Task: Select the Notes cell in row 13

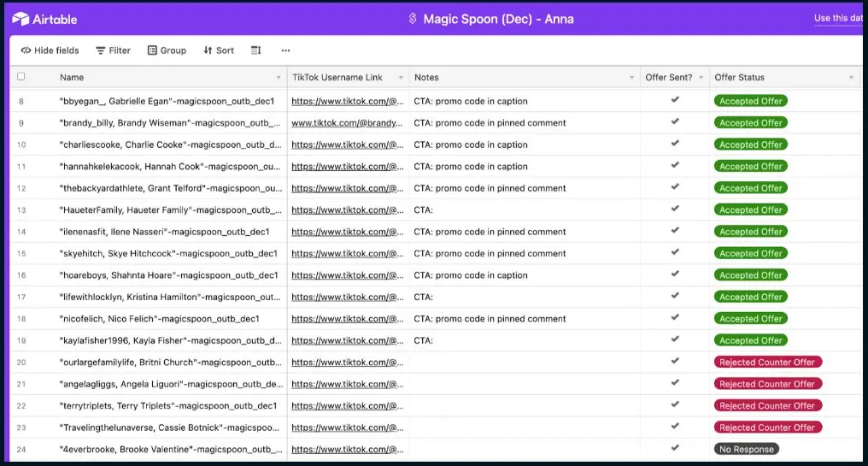Action: tap(525, 209)
